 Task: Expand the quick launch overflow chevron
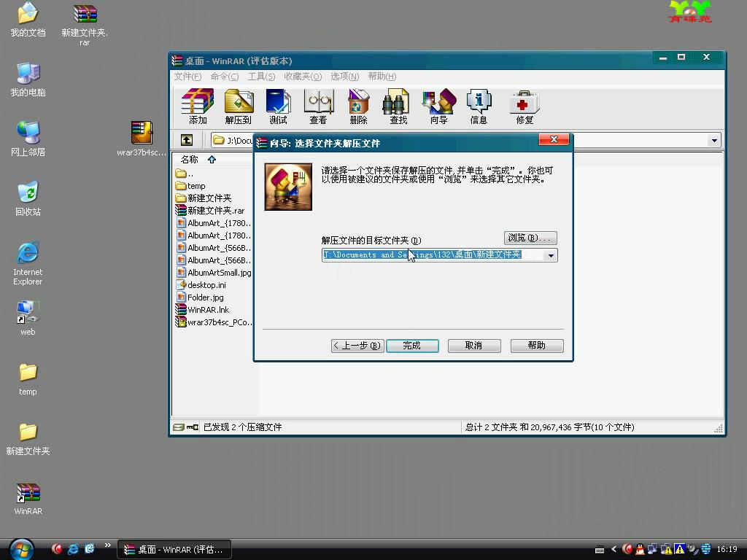click(108, 545)
